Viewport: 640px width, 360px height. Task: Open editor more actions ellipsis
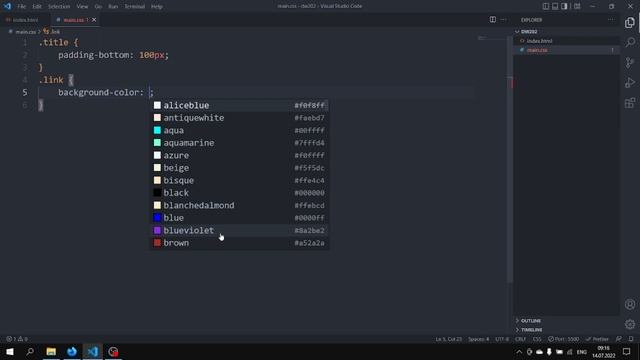tap(503, 20)
